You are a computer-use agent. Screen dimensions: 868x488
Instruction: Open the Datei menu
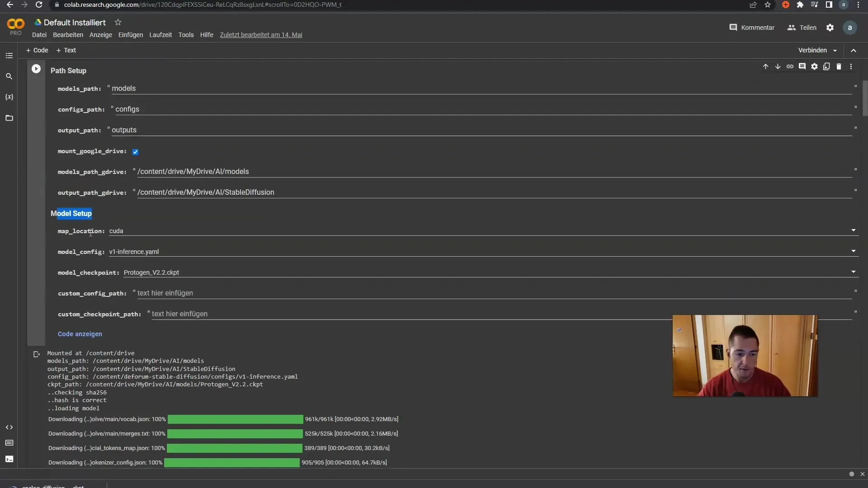(x=39, y=35)
